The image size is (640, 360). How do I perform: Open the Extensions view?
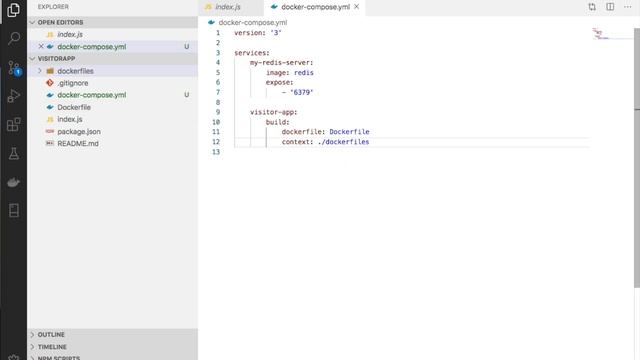pos(13,124)
